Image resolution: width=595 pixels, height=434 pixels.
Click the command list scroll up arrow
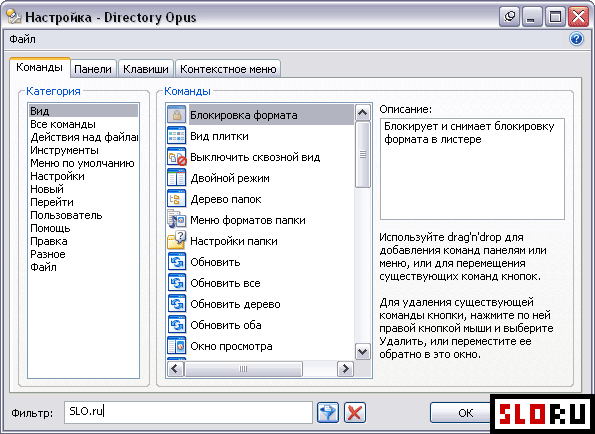(x=363, y=113)
